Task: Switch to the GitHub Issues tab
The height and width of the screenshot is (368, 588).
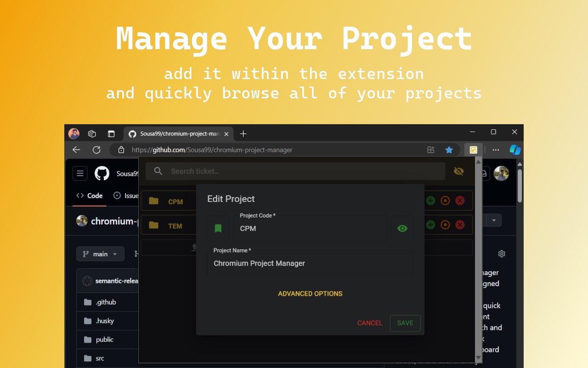Action: point(125,195)
